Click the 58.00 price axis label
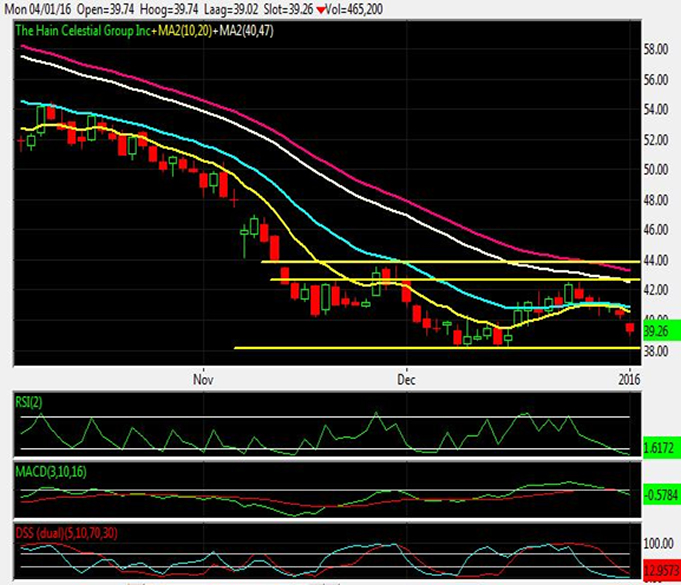This screenshot has height=585, width=681. (657, 49)
